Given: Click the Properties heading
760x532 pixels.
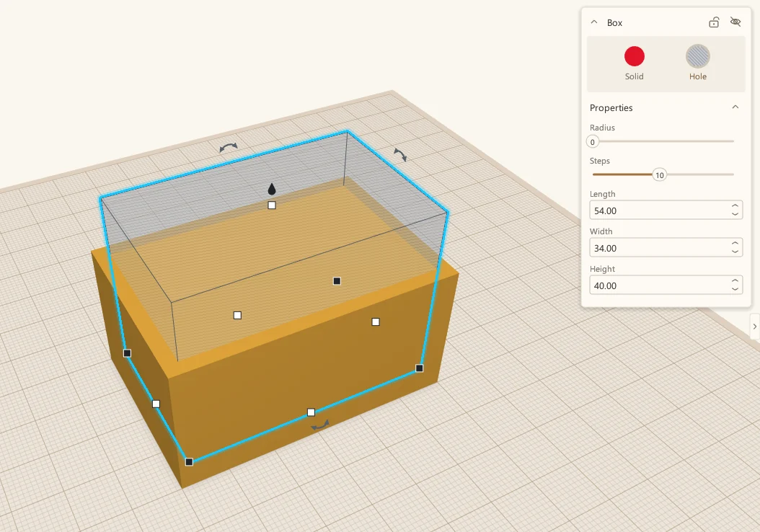Looking at the screenshot, I should (x=611, y=107).
